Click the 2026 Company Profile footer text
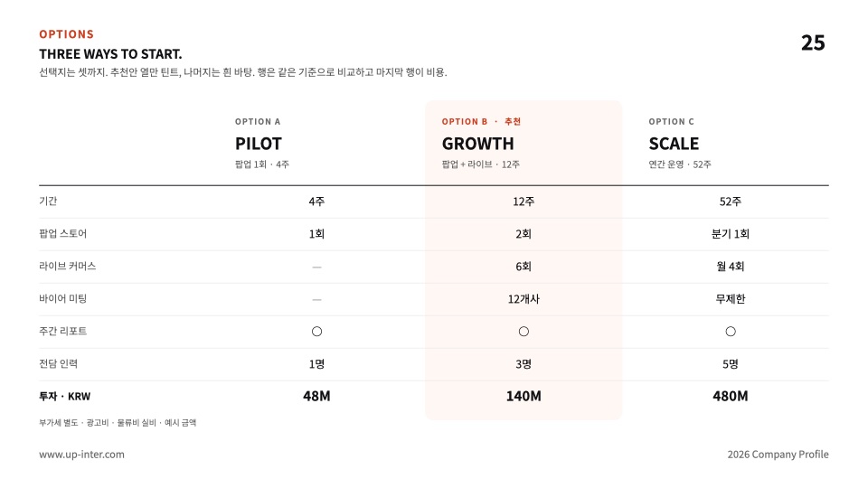 click(778, 455)
